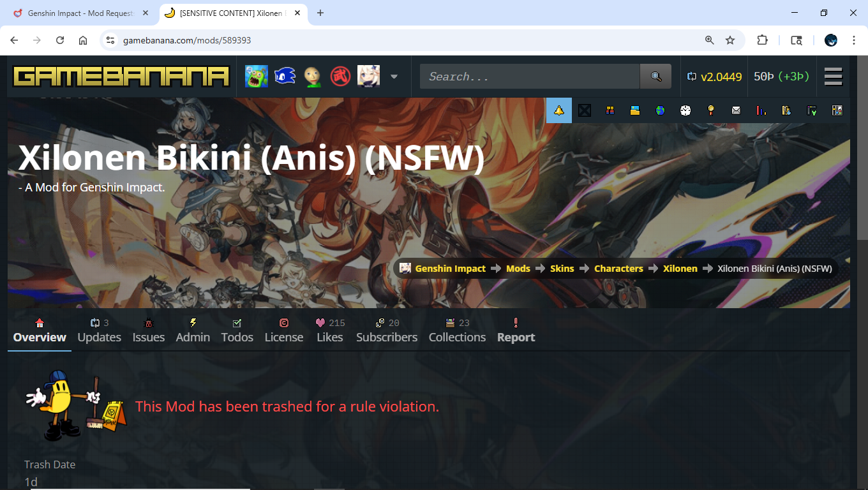Image resolution: width=868 pixels, height=490 pixels.
Task: Click the Xilonen Bikini mod title heading
Action: [x=251, y=158]
